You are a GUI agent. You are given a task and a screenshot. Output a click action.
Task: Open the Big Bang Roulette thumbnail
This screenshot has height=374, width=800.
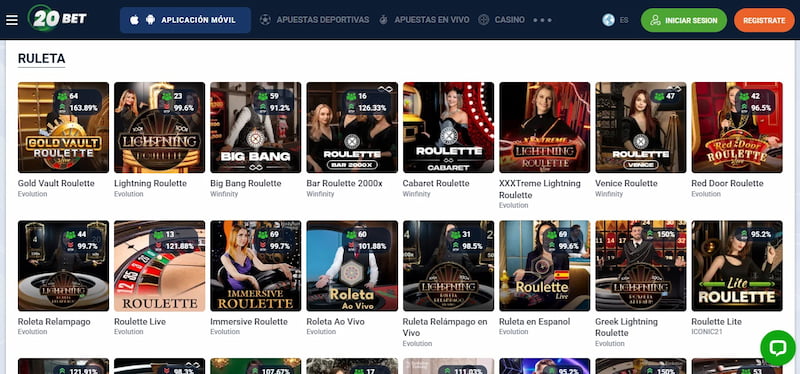[256, 128]
